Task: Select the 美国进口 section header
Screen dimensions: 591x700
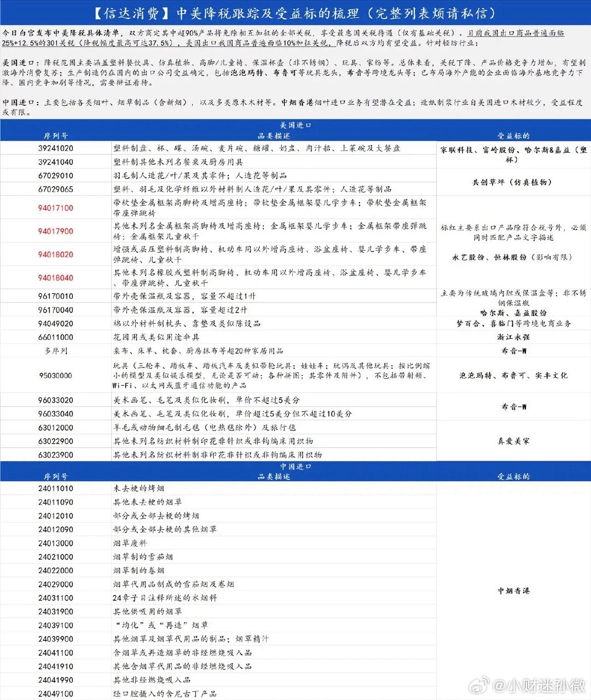Action: coord(296,125)
